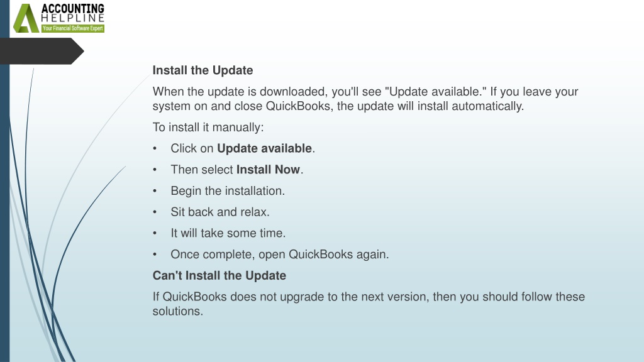Click the green letter A emblem
Image resolution: width=644 pixels, height=362 pixels.
26,18
